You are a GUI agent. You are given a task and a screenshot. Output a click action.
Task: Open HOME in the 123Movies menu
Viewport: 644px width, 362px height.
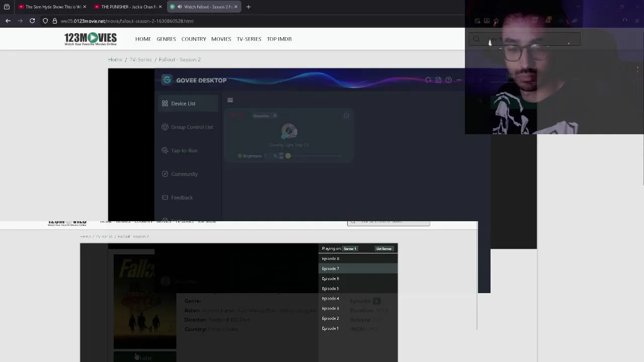[x=143, y=39]
